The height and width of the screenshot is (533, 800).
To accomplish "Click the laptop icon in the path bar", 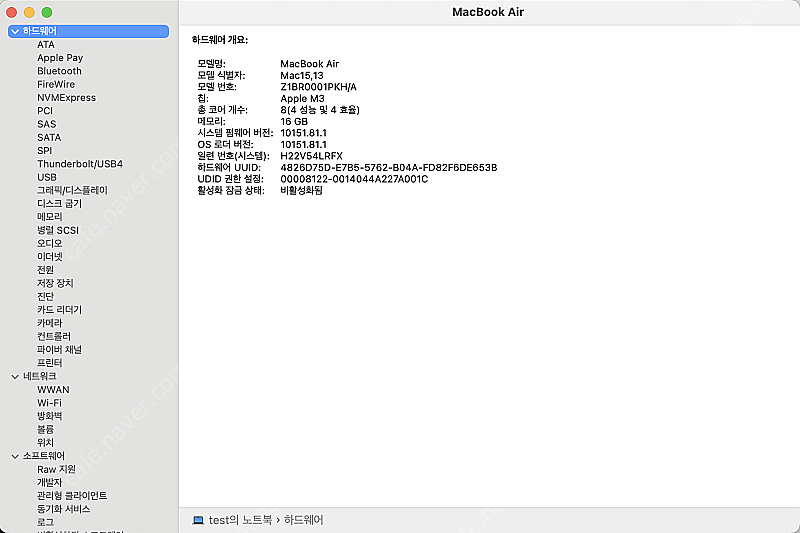I will 198,520.
